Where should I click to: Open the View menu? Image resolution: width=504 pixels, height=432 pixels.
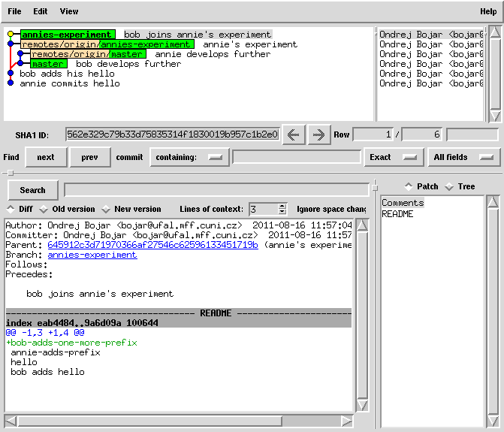pyautogui.click(x=68, y=11)
